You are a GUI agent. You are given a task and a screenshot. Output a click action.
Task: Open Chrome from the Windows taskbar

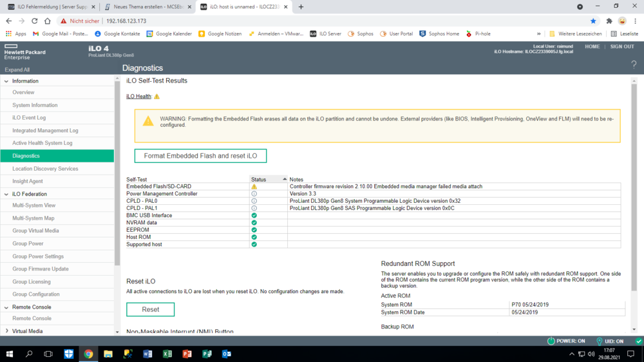(88, 354)
